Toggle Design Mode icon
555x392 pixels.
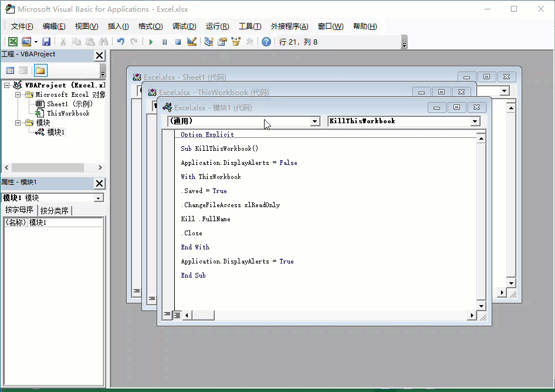pyautogui.click(x=192, y=42)
